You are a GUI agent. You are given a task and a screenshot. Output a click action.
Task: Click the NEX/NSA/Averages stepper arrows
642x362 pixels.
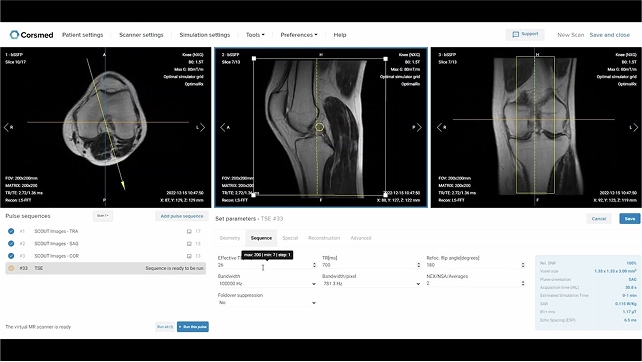(523, 283)
